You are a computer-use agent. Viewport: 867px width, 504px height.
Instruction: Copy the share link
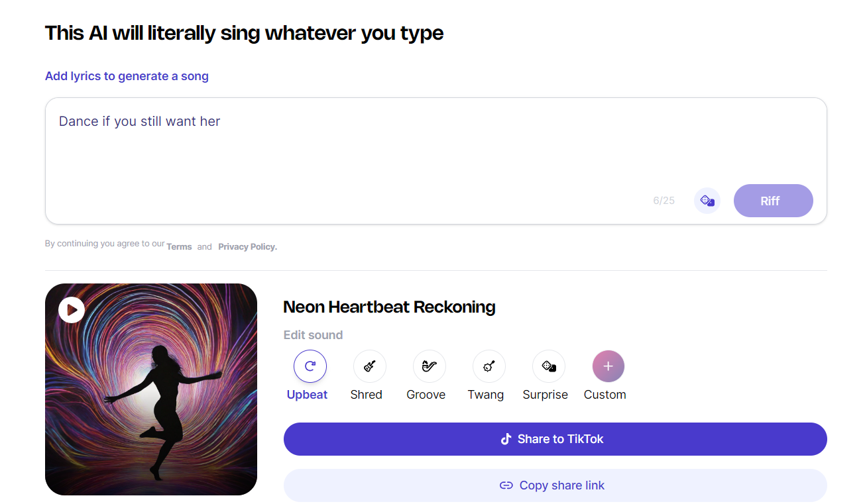click(x=555, y=485)
